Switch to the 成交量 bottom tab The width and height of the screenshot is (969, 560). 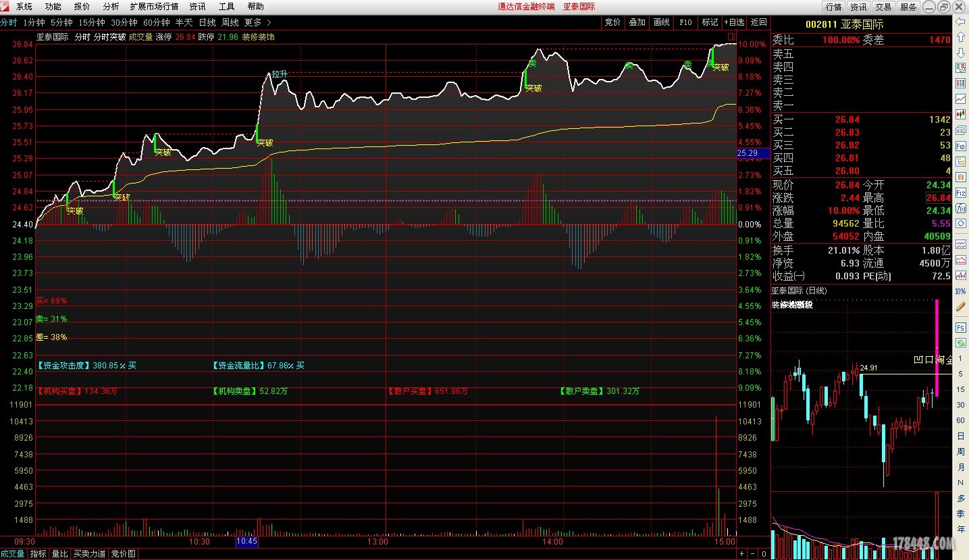(x=13, y=554)
